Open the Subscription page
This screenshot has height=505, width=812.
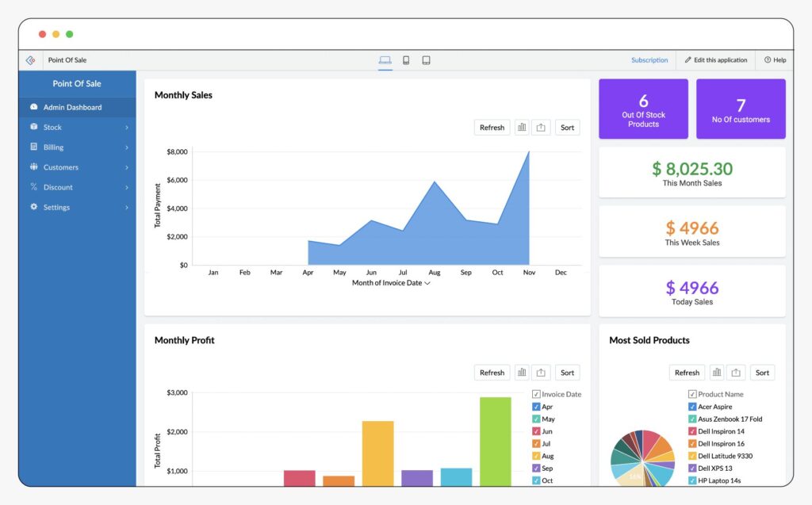pyautogui.click(x=649, y=59)
